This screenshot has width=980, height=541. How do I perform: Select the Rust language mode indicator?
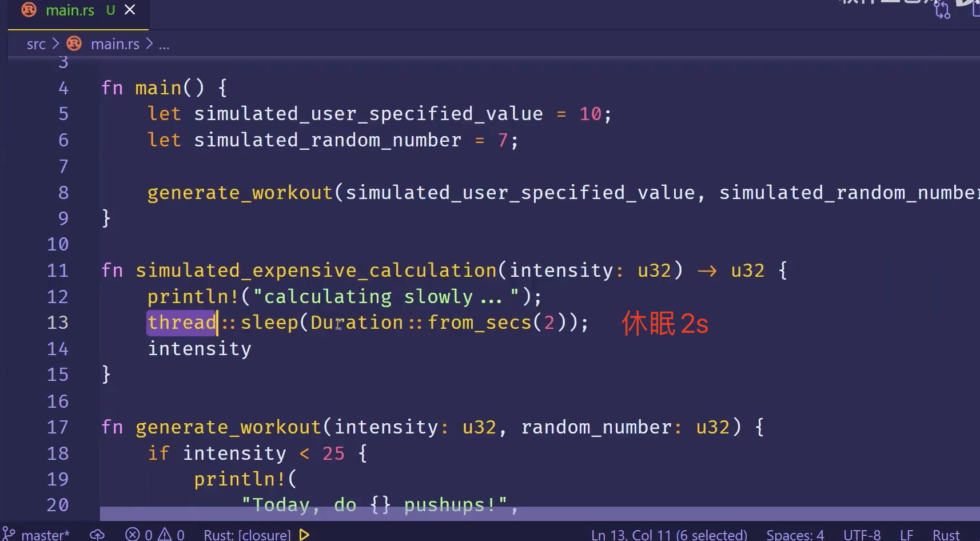click(x=946, y=535)
